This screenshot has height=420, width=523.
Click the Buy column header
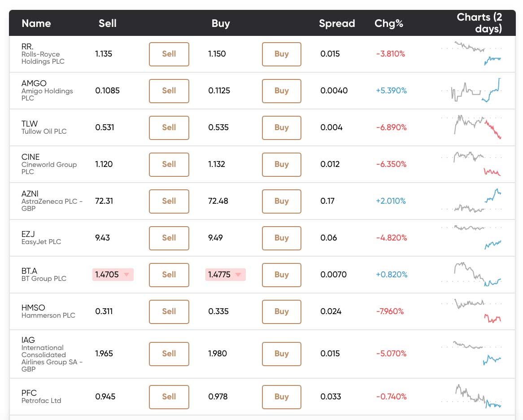(x=221, y=23)
